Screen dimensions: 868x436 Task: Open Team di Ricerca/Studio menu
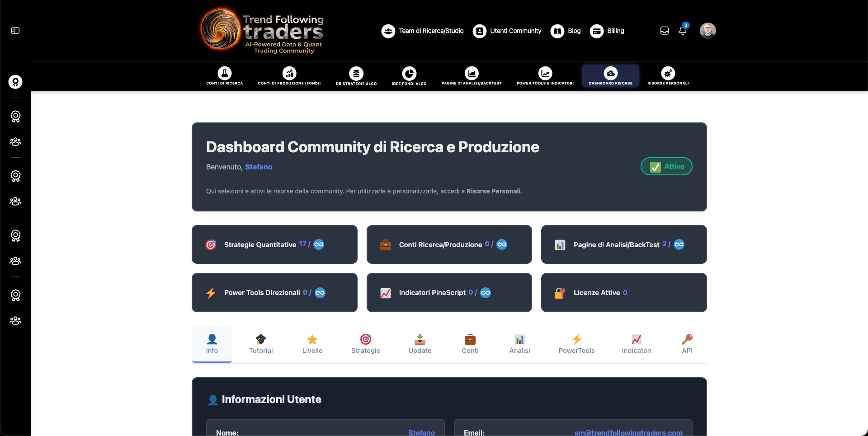click(x=423, y=31)
